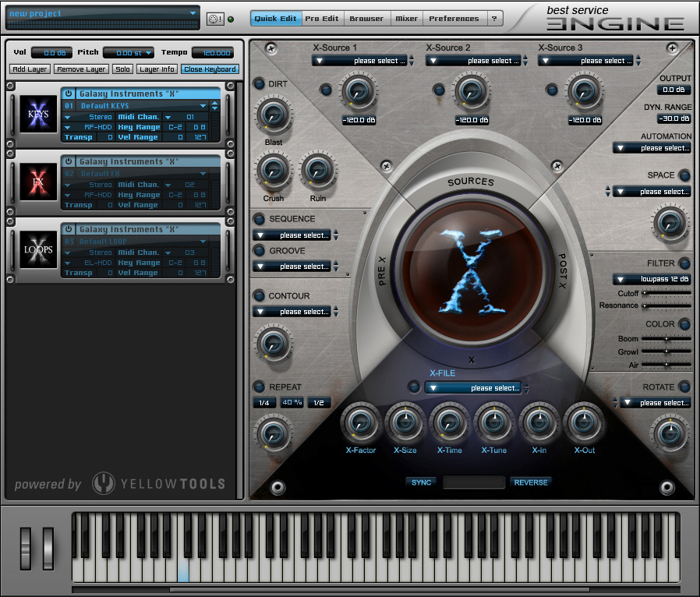Screen dimensions: 700x597
Task: Open the SEQUENCE please select dropdown
Action: (x=292, y=235)
